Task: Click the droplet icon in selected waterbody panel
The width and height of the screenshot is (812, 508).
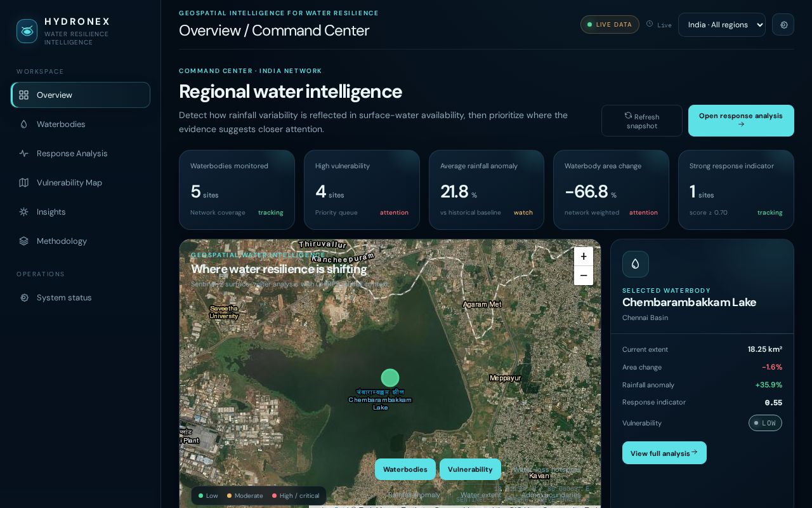Action: (636, 264)
